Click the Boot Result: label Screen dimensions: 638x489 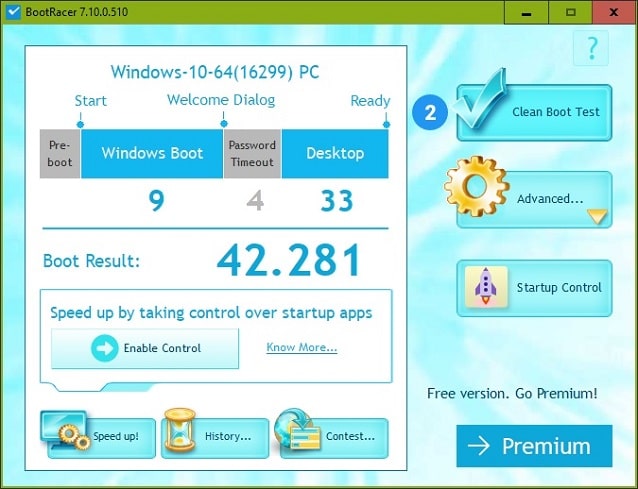pyautogui.click(x=91, y=261)
